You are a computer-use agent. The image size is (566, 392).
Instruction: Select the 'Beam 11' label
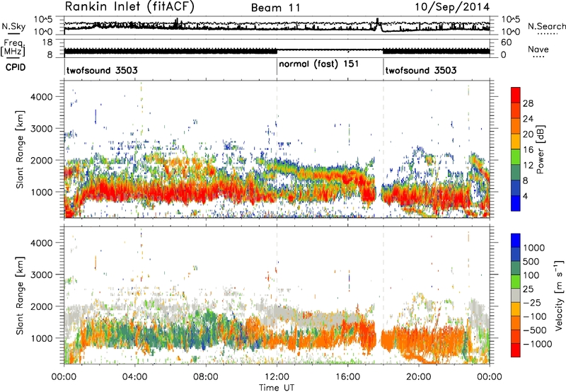coord(276,8)
